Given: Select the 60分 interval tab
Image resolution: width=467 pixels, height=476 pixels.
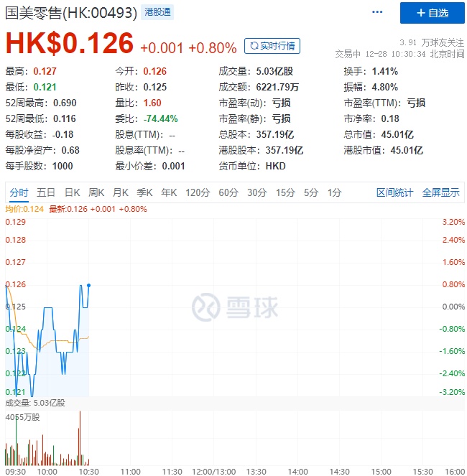Looking at the screenshot, I should coord(228,192).
